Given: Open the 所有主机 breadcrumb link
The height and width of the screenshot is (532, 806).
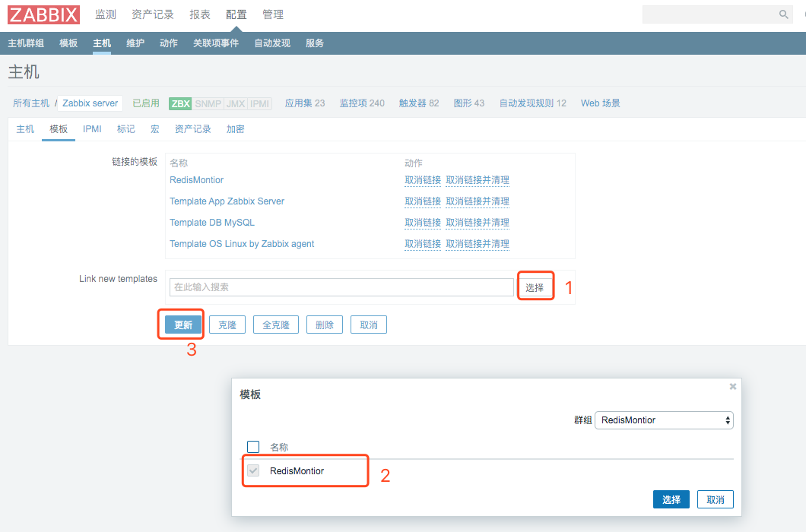Looking at the screenshot, I should 31,103.
